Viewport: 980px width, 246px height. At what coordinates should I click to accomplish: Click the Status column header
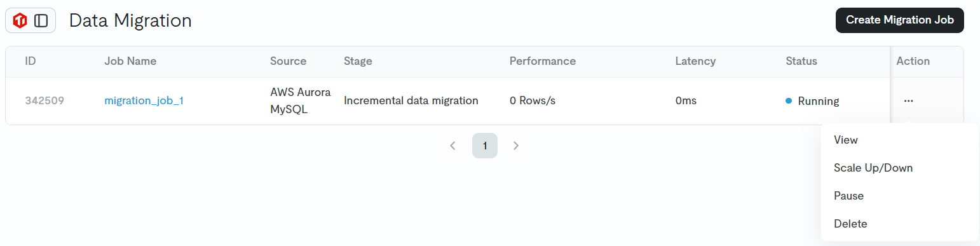(801, 61)
